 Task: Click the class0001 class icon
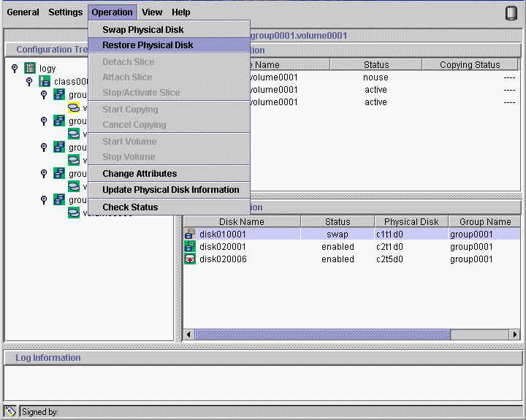click(x=45, y=81)
